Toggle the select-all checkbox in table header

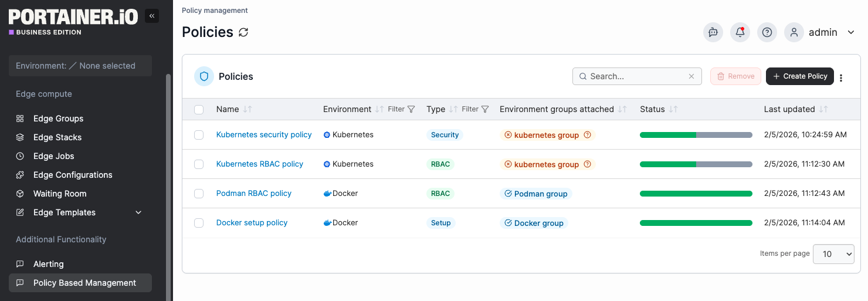(199, 110)
